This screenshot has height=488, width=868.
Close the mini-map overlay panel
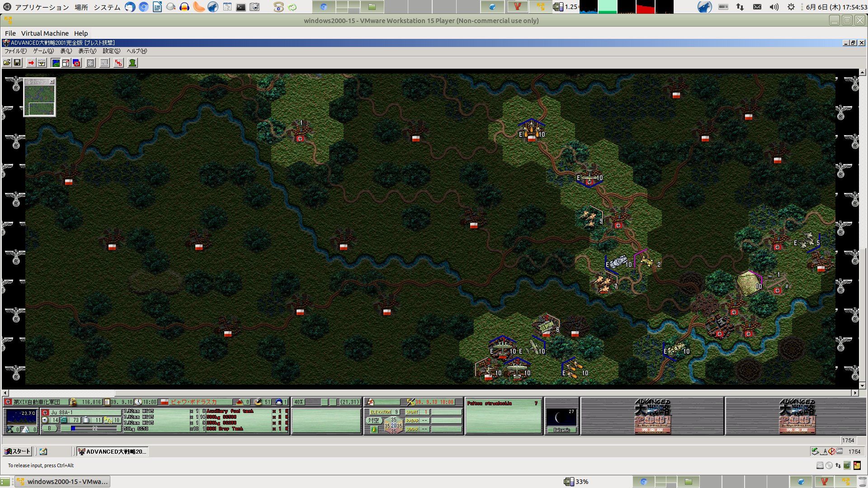point(52,82)
